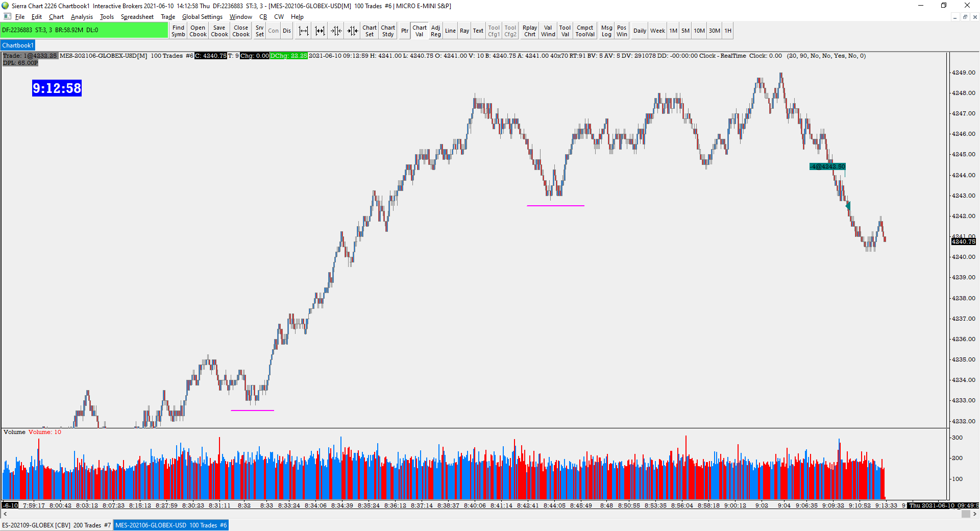
Task: Open the File menu
Action: pos(20,17)
